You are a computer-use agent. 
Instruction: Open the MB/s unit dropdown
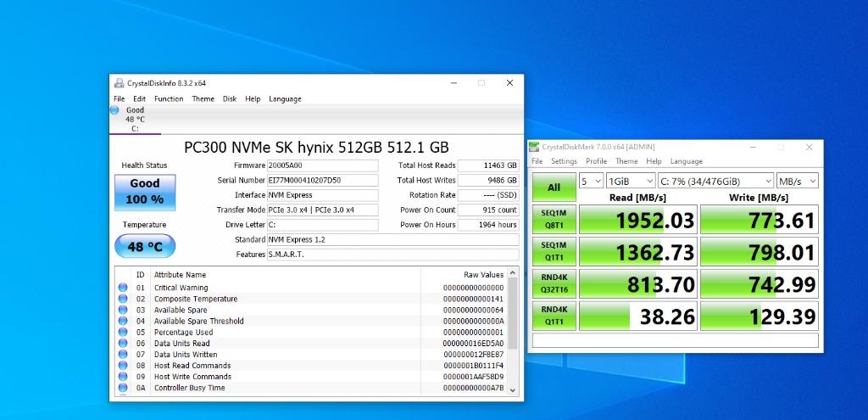coord(798,182)
